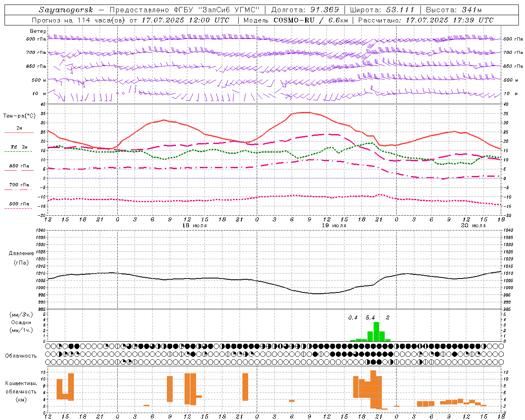
Task: Click the Облачность cloudiness label
Action: (21, 356)
